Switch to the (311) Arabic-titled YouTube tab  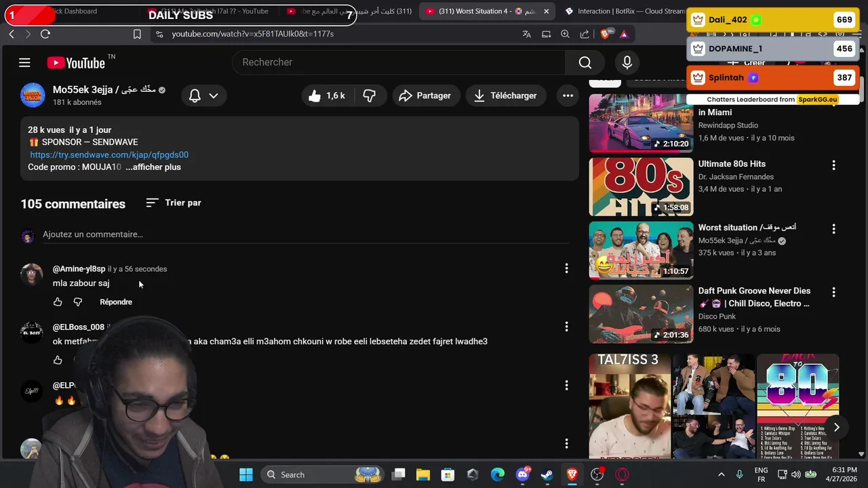[349, 11]
